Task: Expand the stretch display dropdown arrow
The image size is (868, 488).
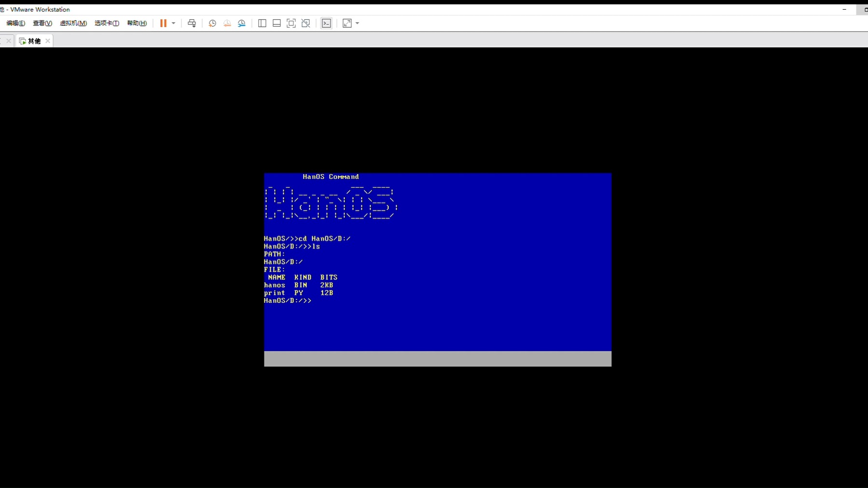Action: [x=358, y=23]
